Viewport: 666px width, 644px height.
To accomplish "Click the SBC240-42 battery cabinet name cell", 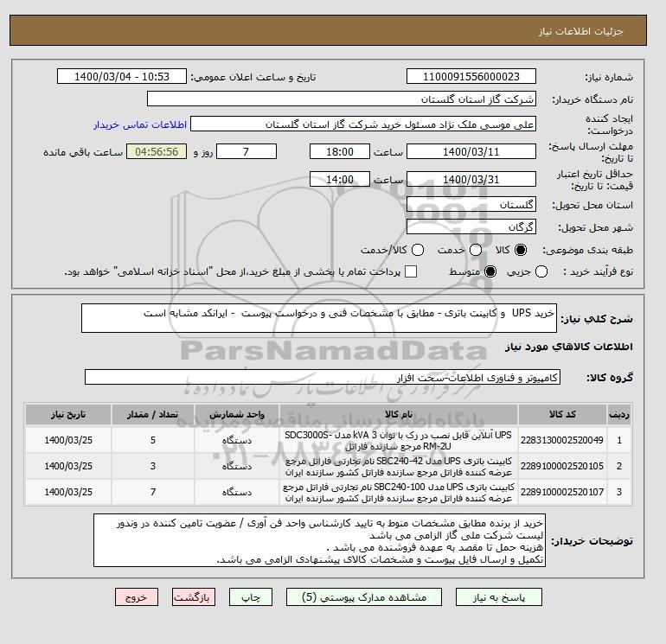I will (399, 466).
